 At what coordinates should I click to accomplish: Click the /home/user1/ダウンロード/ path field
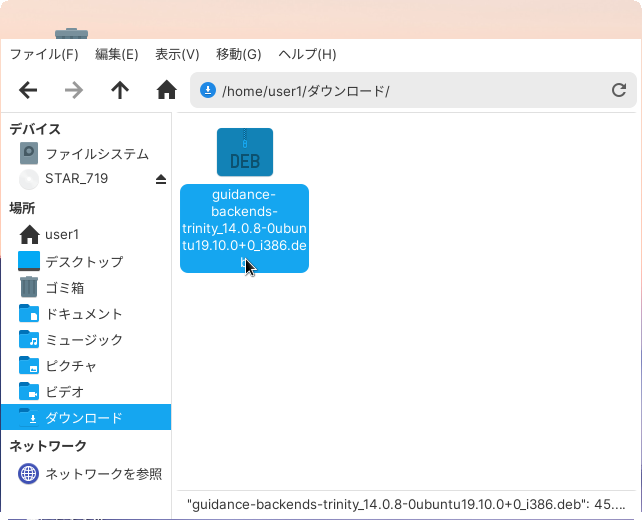click(x=413, y=90)
